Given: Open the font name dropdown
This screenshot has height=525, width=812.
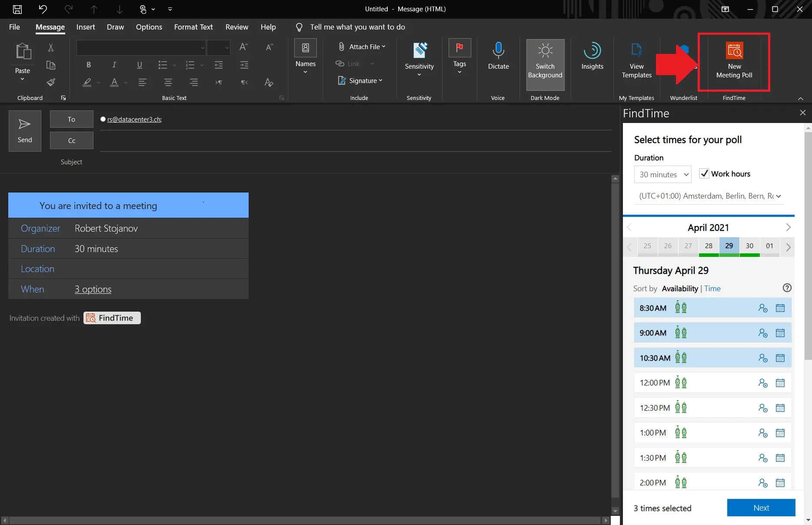Looking at the screenshot, I should coord(203,48).
